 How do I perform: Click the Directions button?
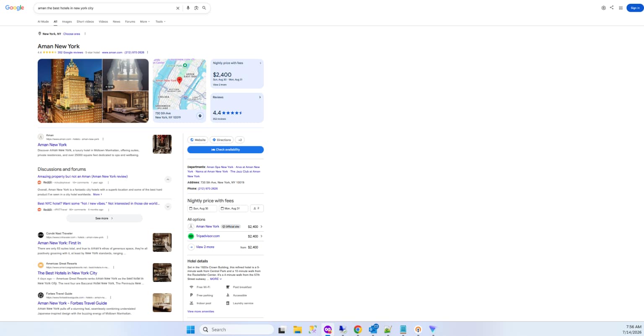point(221,140)
